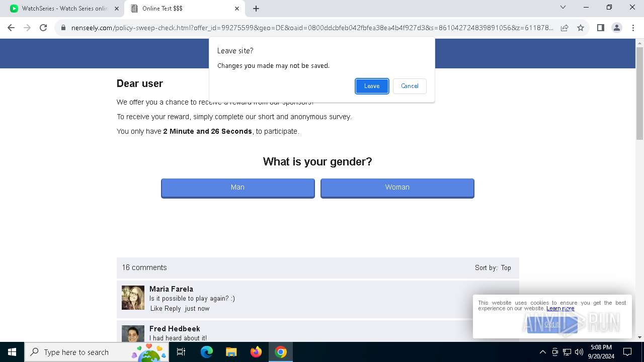Select the Man gender button

pyautogui.click(x=237, y=188)
